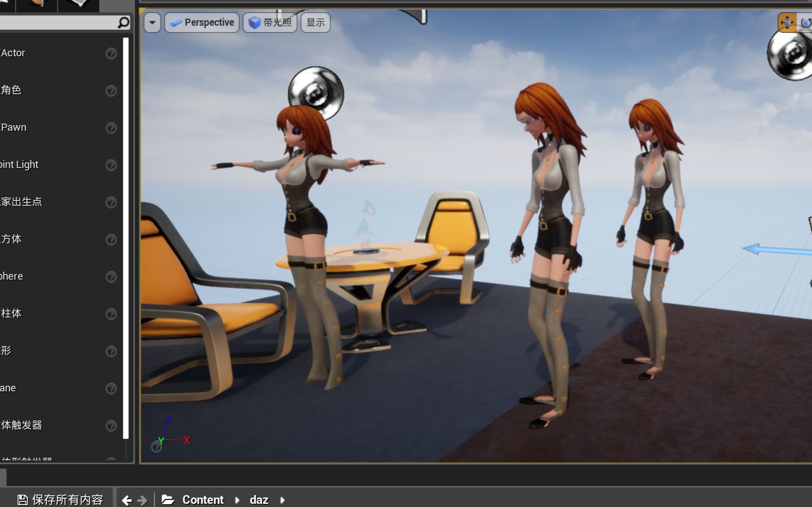812x507 pixels.
Task: Click the search magnifier in the actor panel
Action: [122, 23]
